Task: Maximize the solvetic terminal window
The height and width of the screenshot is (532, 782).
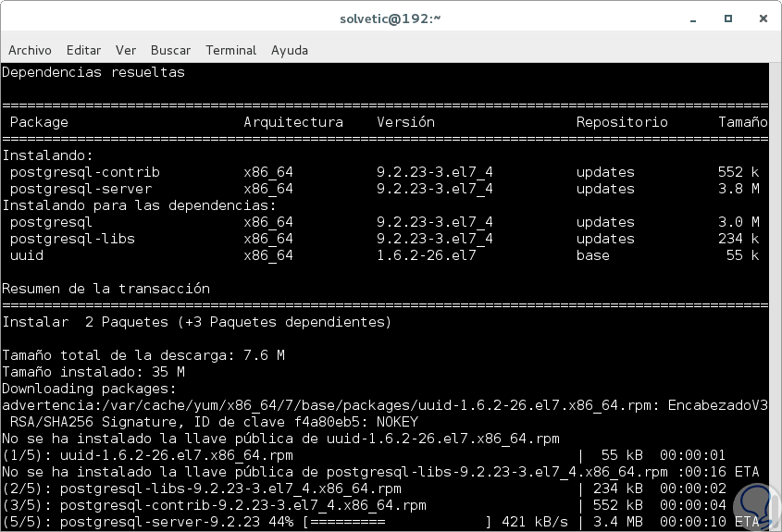Action: coord(728,19)
